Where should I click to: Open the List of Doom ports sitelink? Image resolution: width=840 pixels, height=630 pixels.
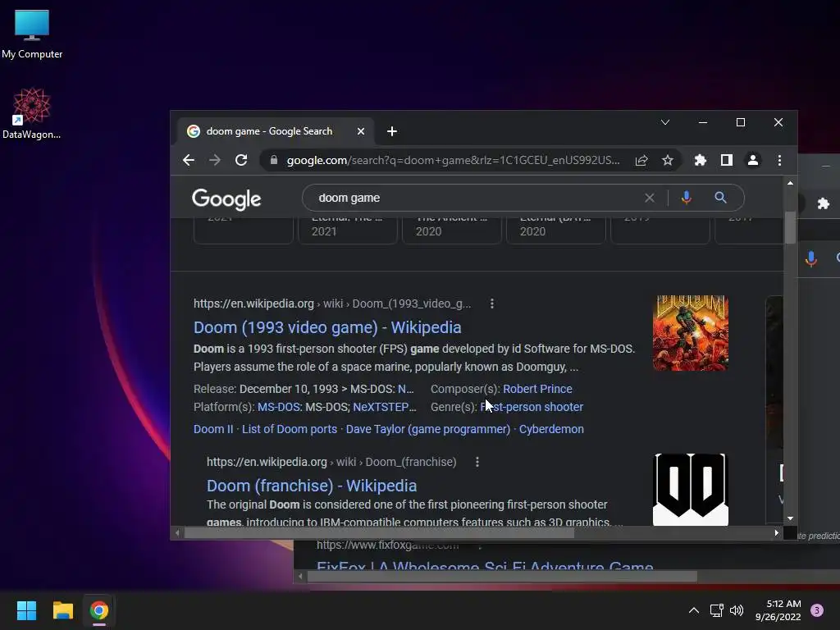tap(290, 429)
